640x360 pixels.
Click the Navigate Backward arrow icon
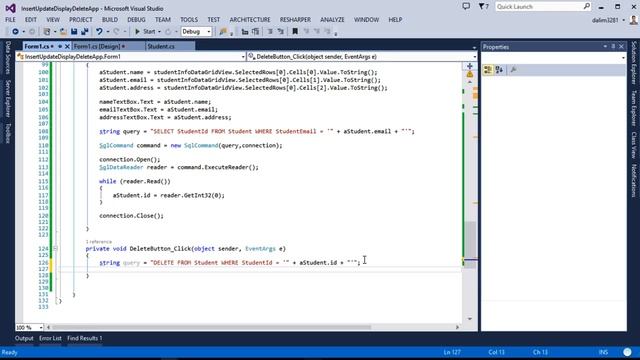point(15,31)
